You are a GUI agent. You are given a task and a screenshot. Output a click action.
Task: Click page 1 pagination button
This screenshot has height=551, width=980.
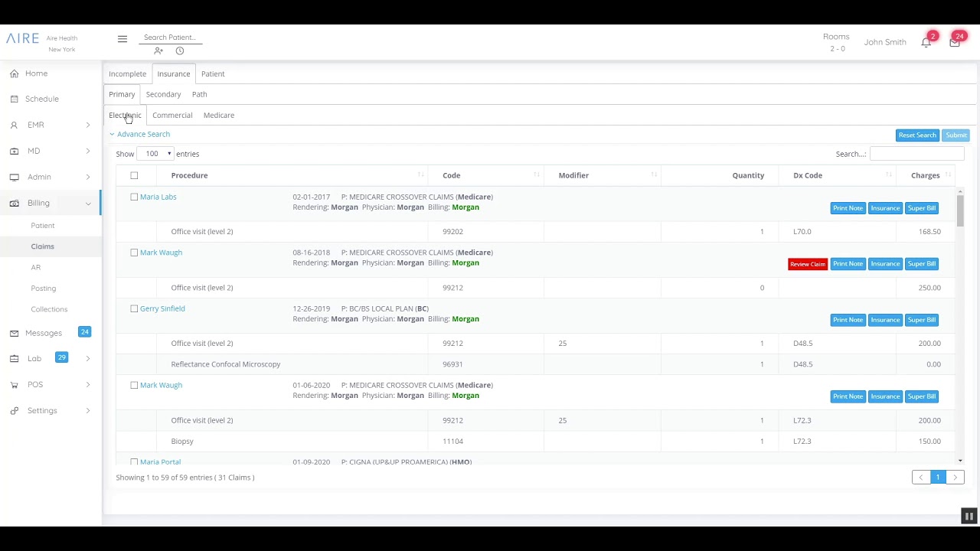click(938, 477)
